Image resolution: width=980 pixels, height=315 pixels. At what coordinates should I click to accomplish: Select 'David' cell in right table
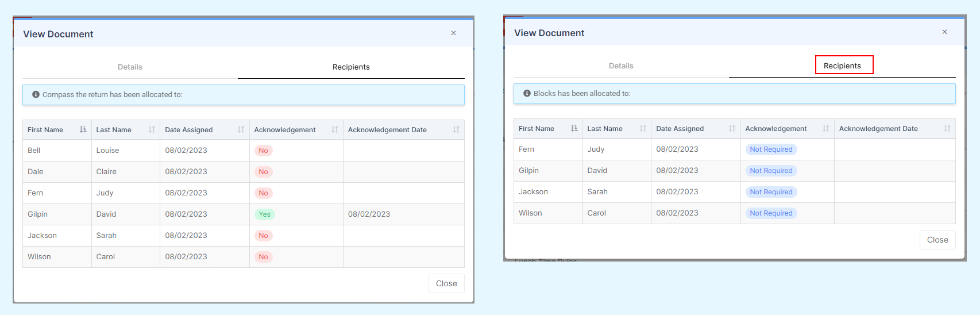(x=617, y=171)
